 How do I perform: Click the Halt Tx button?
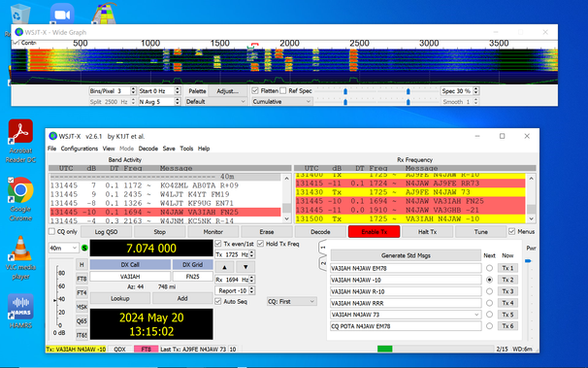pyautogui.click(x=428, y=232)
